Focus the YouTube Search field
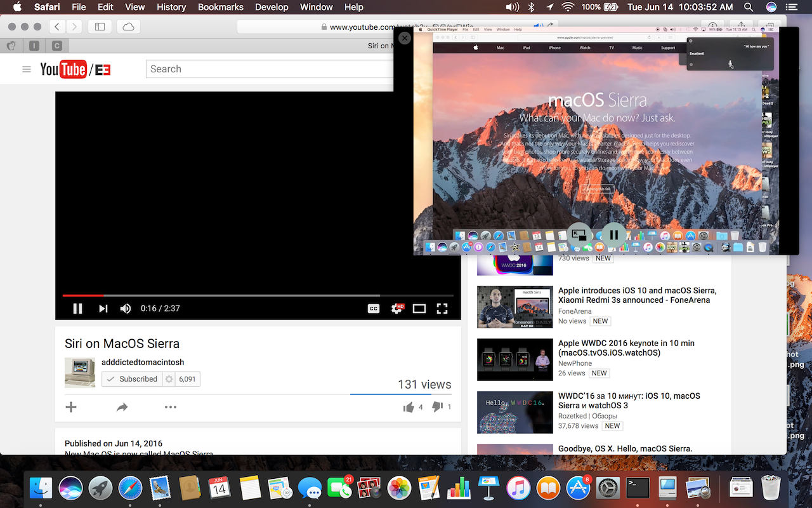Screen dimensions: 812x508 tap(270, 69)
